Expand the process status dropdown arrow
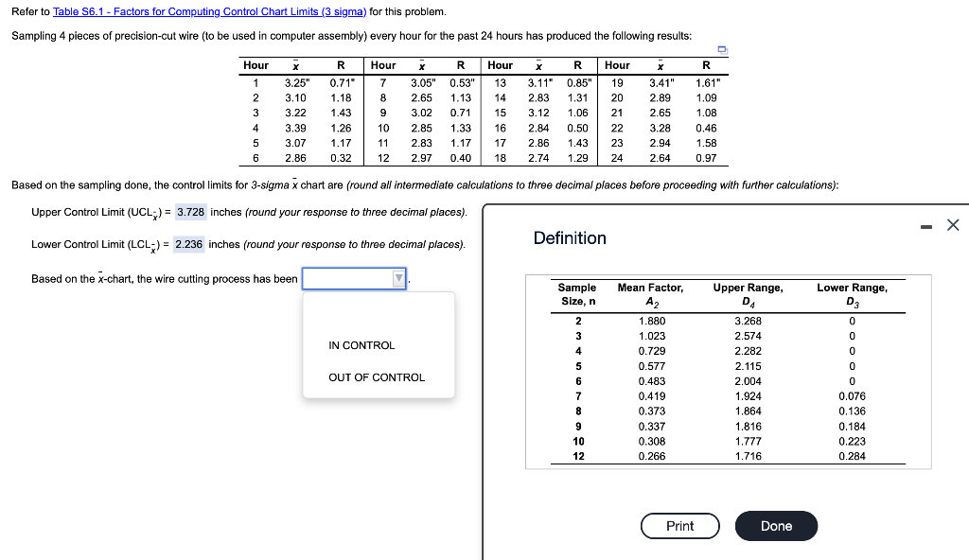This screenshot has width=969, height=560. pos(398,279)
